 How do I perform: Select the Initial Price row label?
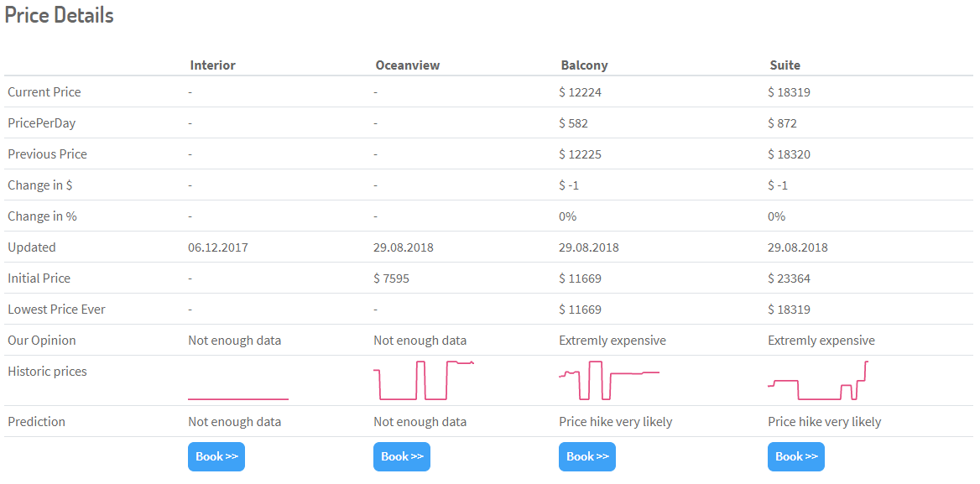pyautogui.click(x=39, y=278)
